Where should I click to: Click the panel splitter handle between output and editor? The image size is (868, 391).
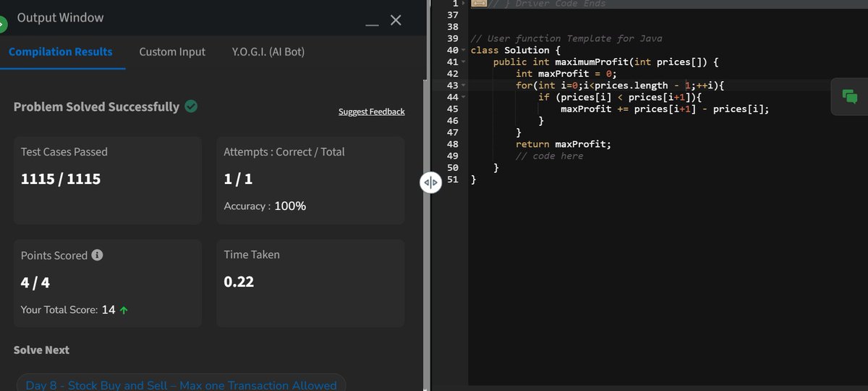(x=430, y=183)
